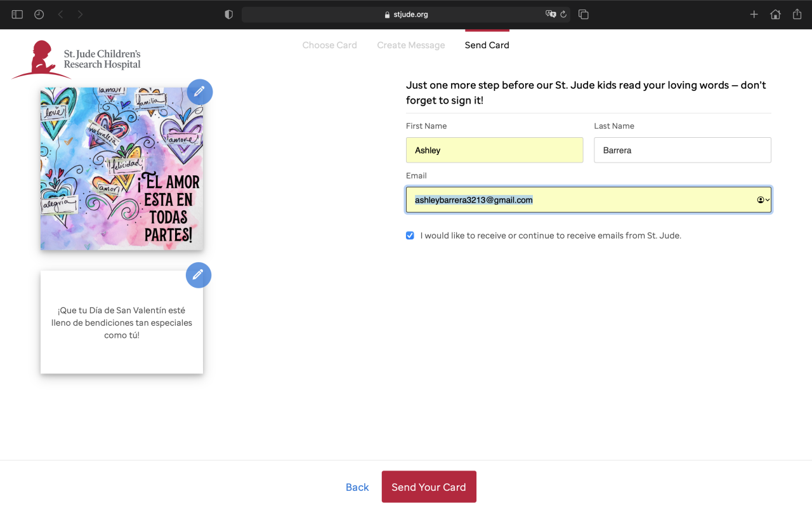Go to the home page icon
This screenshot has height=508, width=812.
(775, 14)
